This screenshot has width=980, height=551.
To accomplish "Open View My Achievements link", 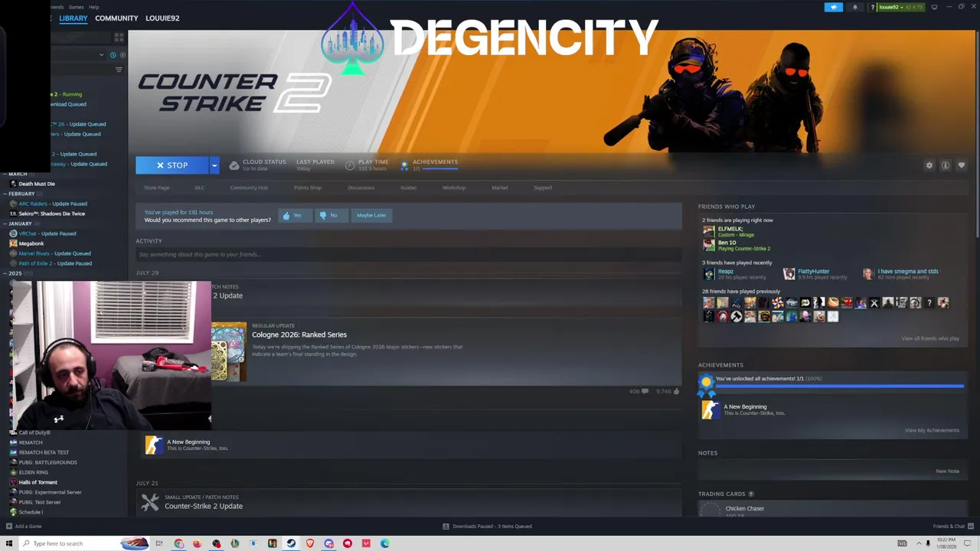I will (932, 430).
